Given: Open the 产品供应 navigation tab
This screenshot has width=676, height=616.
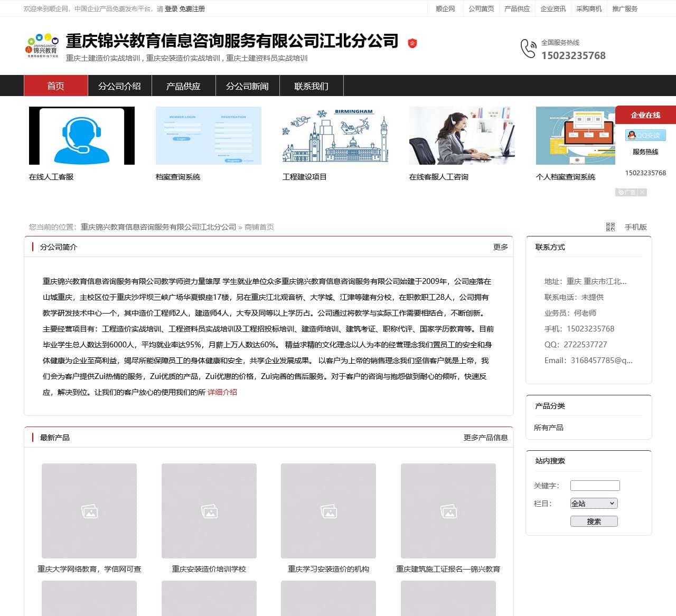Looking at the screenshot, I should tap(183, 86).
